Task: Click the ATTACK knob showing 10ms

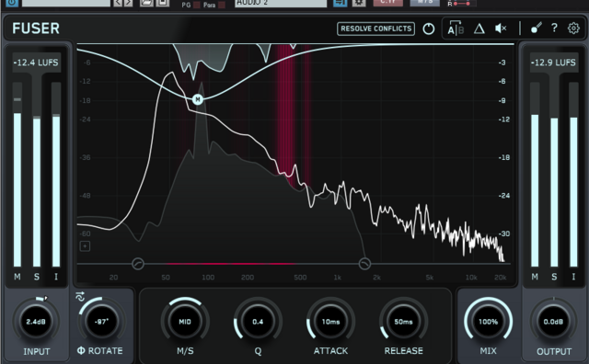Action: (x=330, y=322)
